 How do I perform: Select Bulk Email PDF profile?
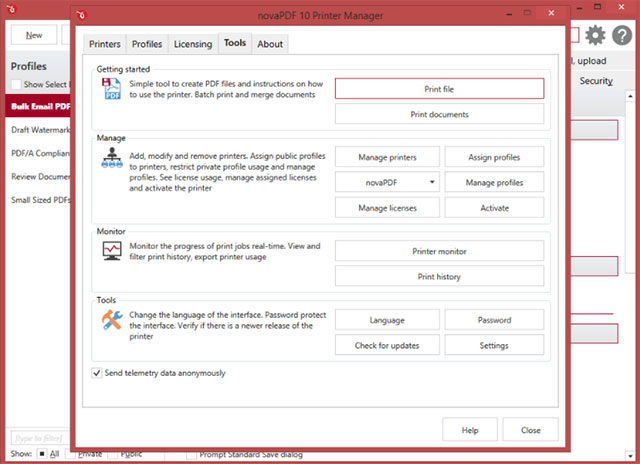point(38,106)
